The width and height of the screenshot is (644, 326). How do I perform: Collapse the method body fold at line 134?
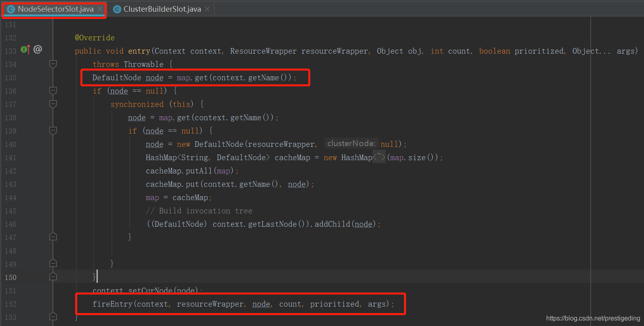point(53,64)
